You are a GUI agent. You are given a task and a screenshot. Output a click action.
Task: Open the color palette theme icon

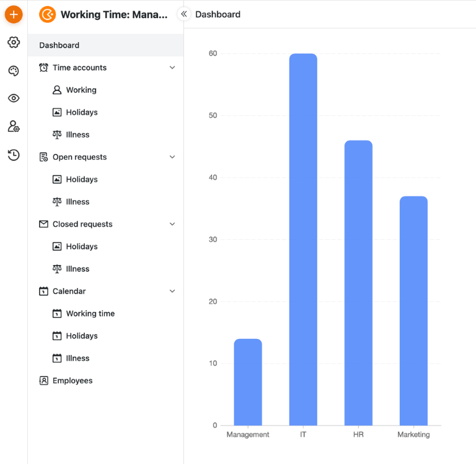click(14, 71)
